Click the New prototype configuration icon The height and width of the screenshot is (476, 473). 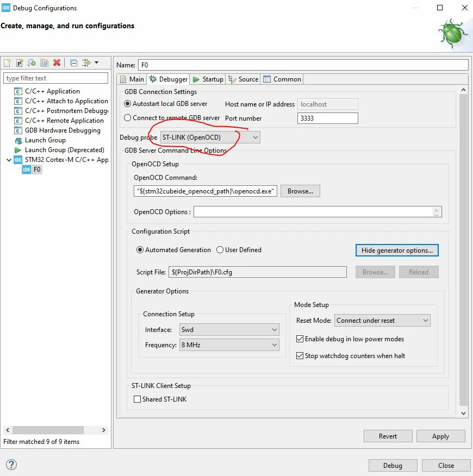20,62
